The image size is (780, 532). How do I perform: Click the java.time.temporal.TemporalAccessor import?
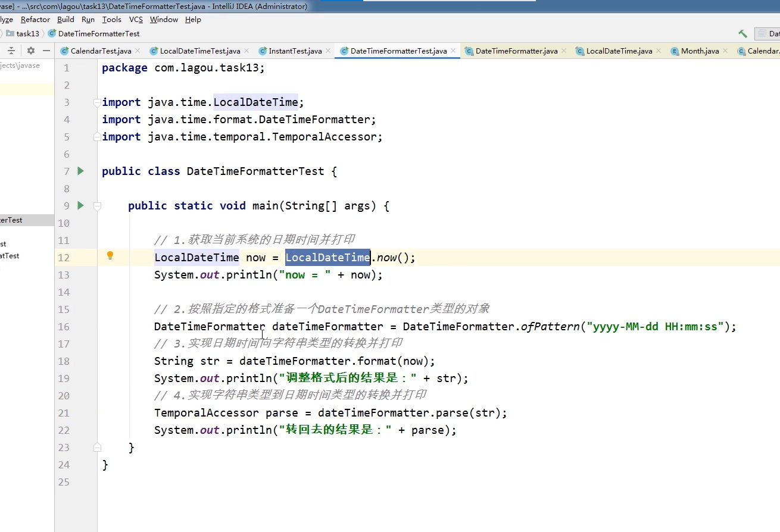click(x=265, y=137)
